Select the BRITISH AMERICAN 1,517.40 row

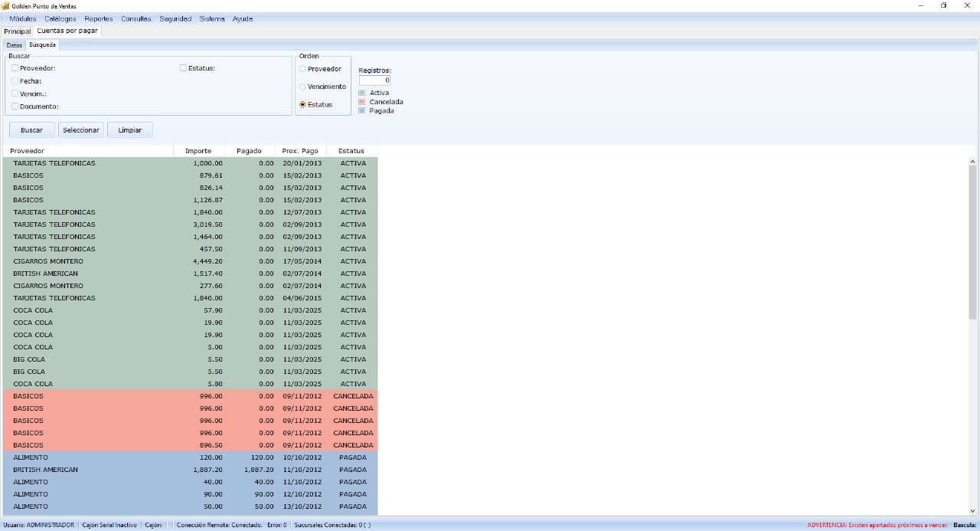click(x=191, y=274)
